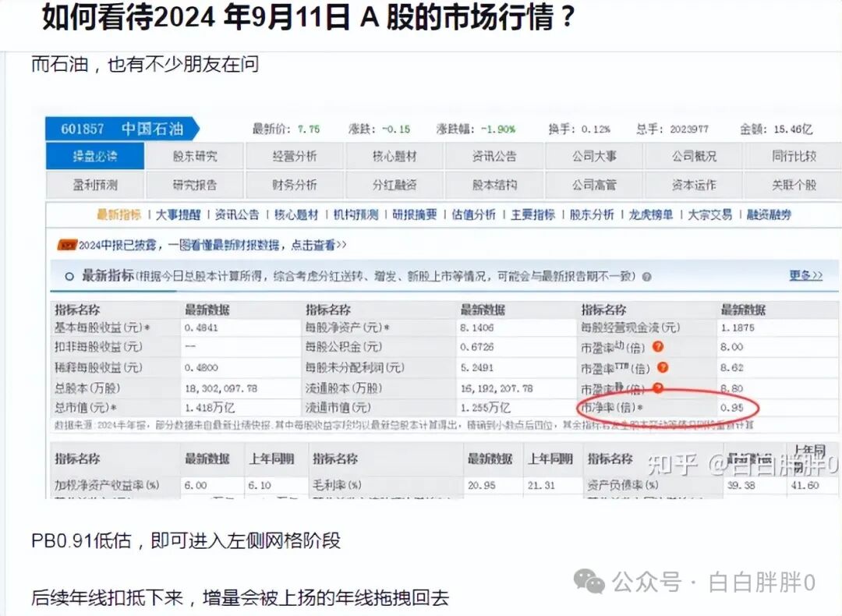This screenshot has height=616, width=842.
Task: Open 资本运作 tab
Action: pos(694,185)
